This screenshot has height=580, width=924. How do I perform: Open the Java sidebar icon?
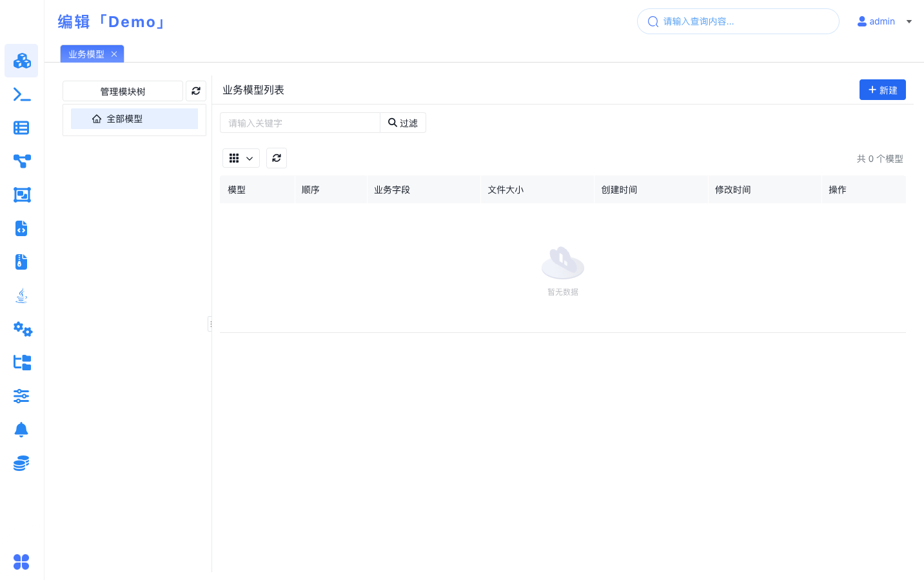click(x=21, y=295)
